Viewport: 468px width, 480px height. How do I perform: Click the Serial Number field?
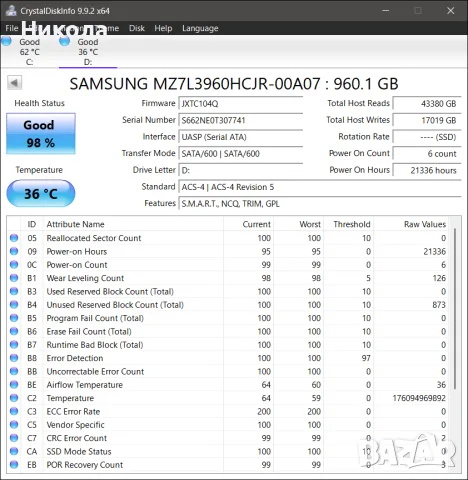pos(240,120)
